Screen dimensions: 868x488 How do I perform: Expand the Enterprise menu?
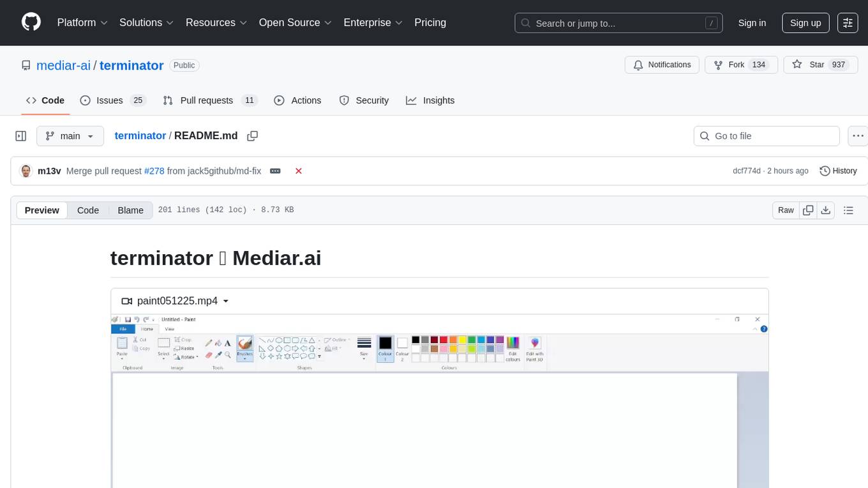(x=373, y=22)
